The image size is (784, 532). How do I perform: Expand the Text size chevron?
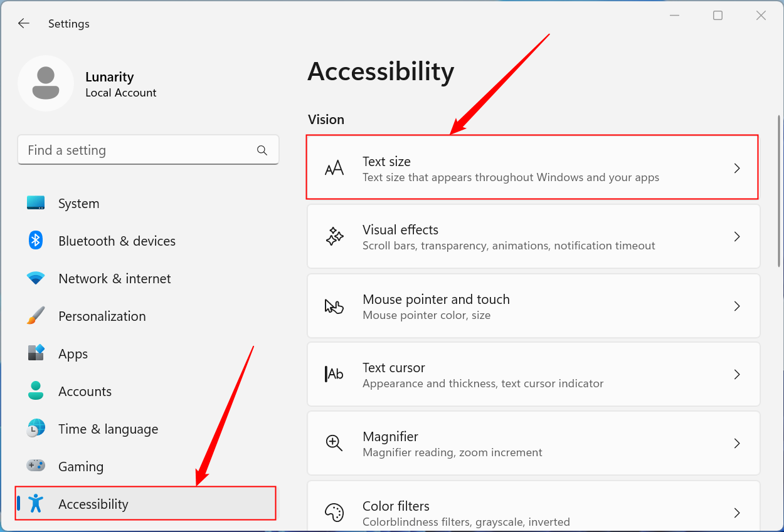click(x=737, y=168)
